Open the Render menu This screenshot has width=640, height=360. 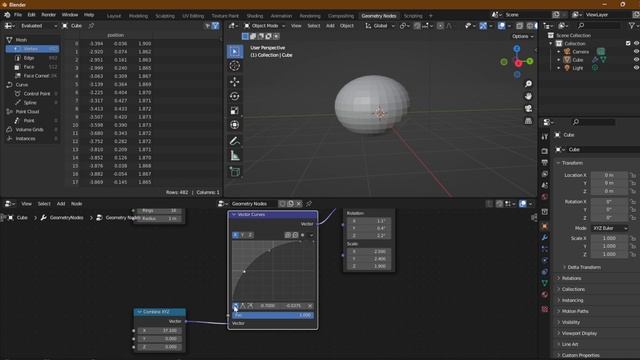(x=49, y=15)
